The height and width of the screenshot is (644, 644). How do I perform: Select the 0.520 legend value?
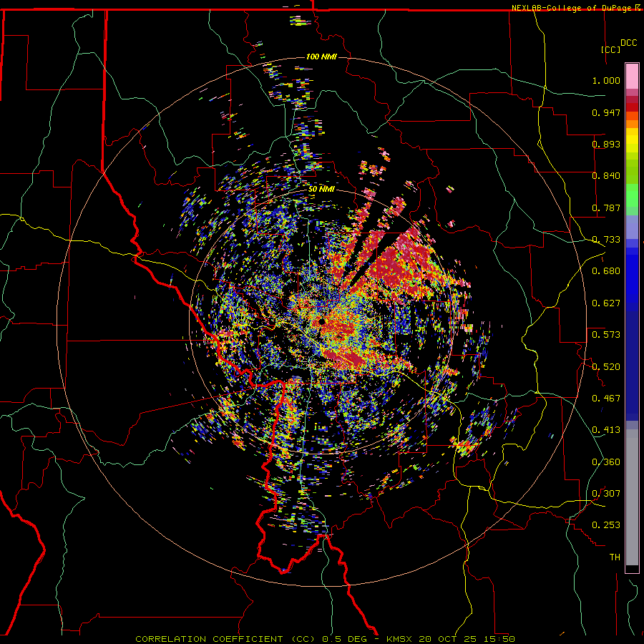point(606,367)
